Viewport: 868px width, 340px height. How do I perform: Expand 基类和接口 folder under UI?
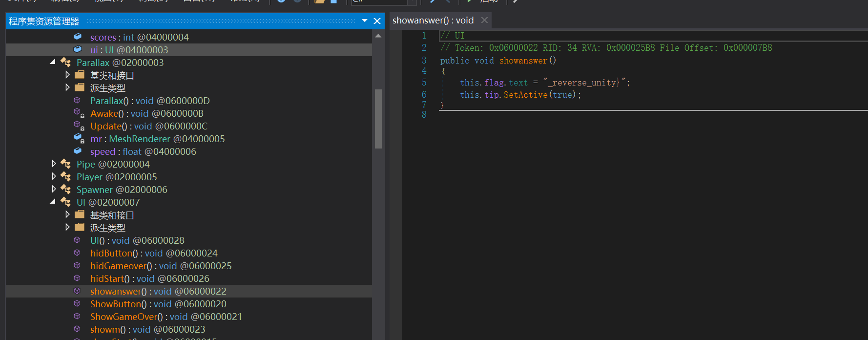(67, 214)
